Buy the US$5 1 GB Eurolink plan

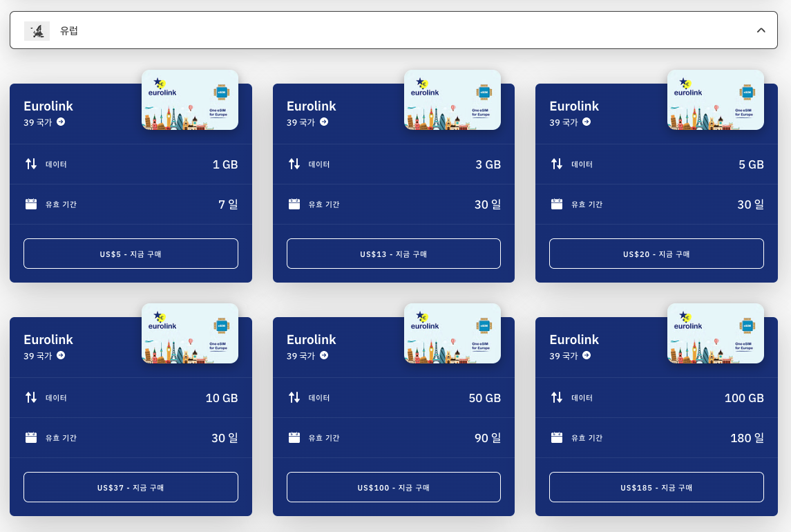[x=131, y=254]
